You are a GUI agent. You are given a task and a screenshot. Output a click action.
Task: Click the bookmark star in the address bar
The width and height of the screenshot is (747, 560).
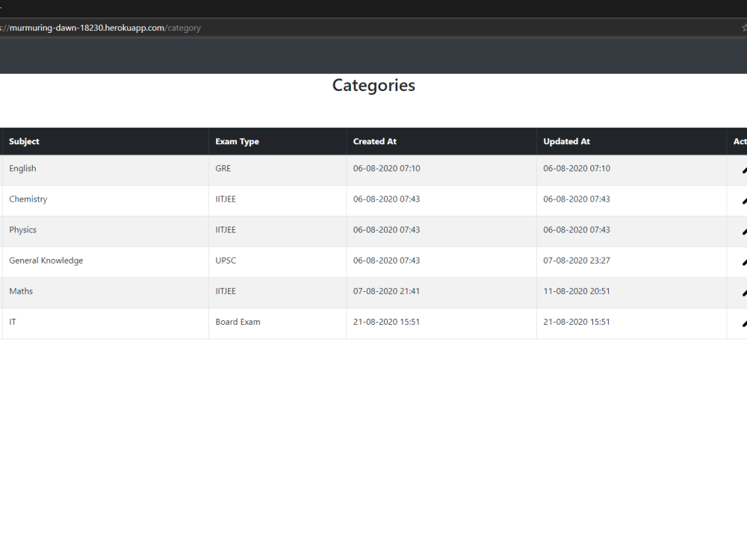click(x=743, y=27)
